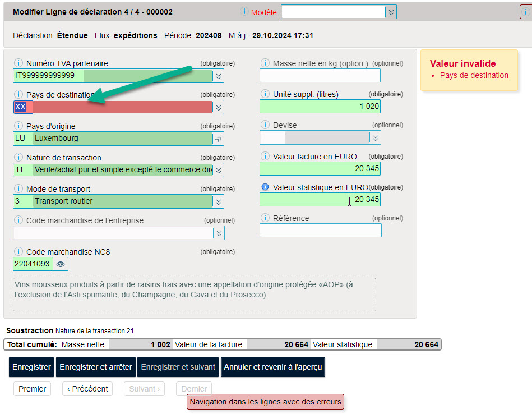
Task: Click info icon next to Modèle label
Action: (244, 12)
